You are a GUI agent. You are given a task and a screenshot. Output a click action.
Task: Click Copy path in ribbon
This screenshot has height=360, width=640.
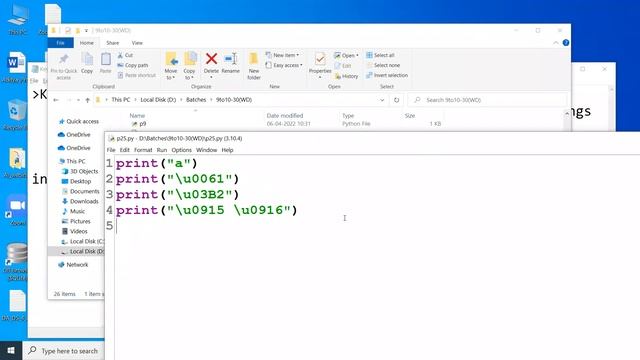133,65
